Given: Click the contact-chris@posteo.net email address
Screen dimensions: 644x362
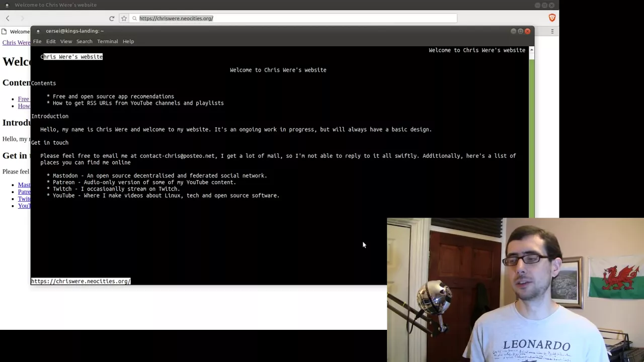Looking at the screenshot, I should [x=177, y=156].
